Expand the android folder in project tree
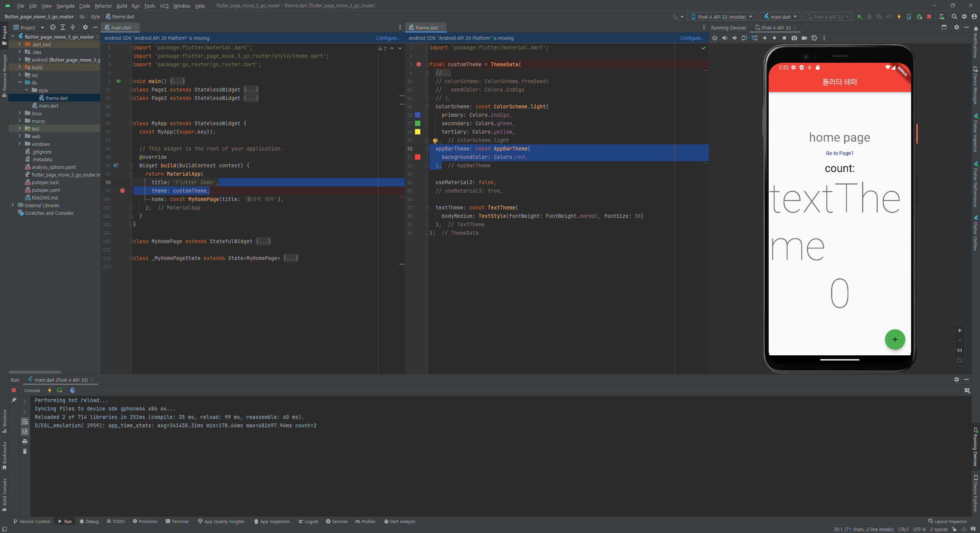The height and width of the screenshot is (533, 980). click(x=20, y=60)
